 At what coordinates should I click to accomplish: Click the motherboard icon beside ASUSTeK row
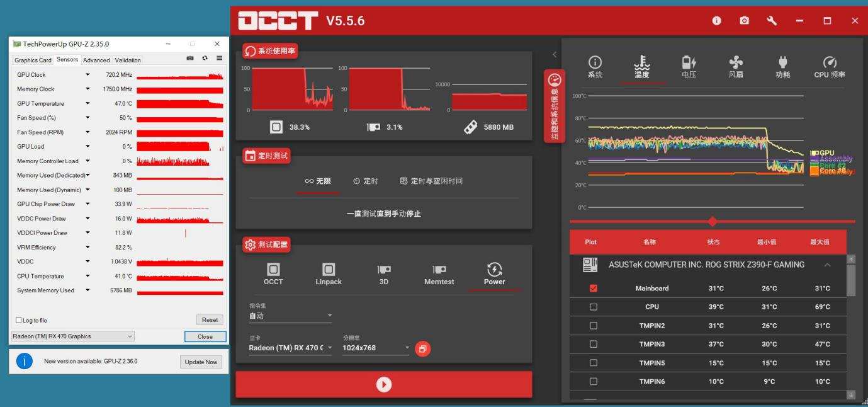pos(590,265)
